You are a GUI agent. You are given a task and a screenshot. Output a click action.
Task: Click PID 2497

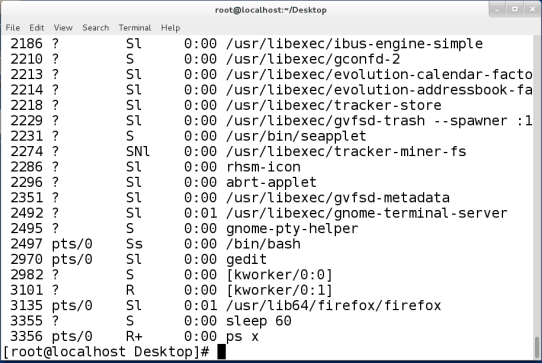27,244
